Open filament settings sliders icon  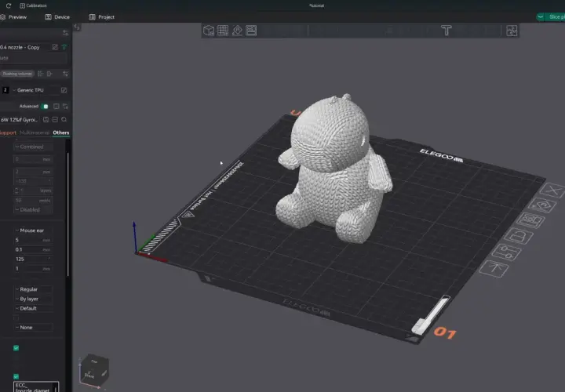(x=65, y=74)
